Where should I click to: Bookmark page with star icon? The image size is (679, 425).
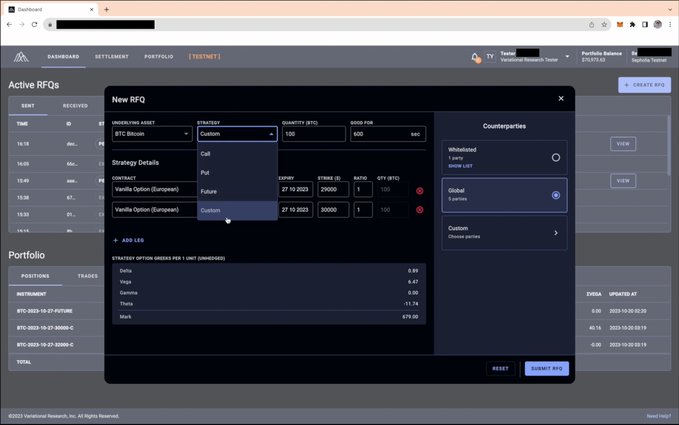[604, 25]
